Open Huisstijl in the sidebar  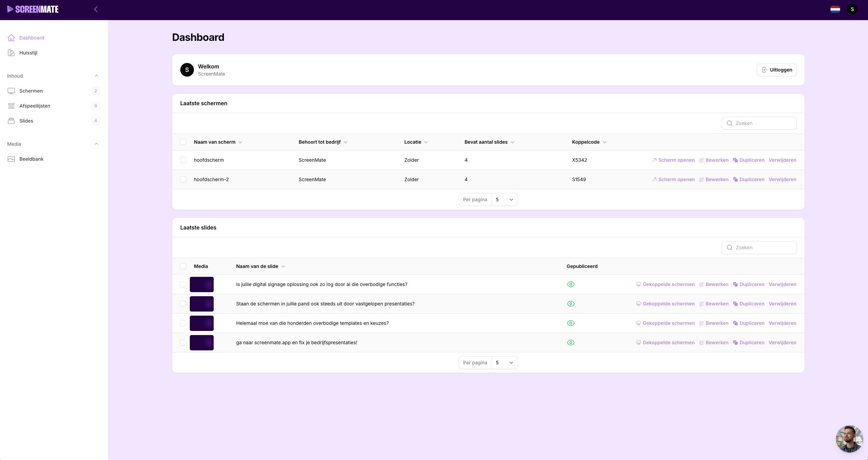point(28,53)
